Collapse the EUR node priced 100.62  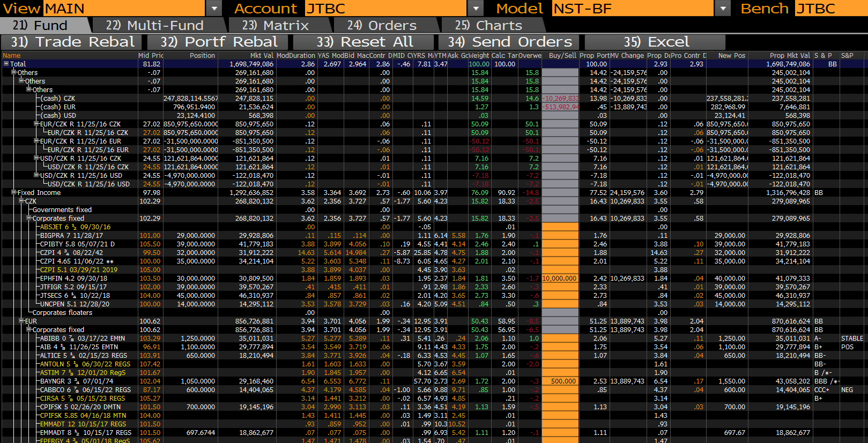tap(21, 321)
